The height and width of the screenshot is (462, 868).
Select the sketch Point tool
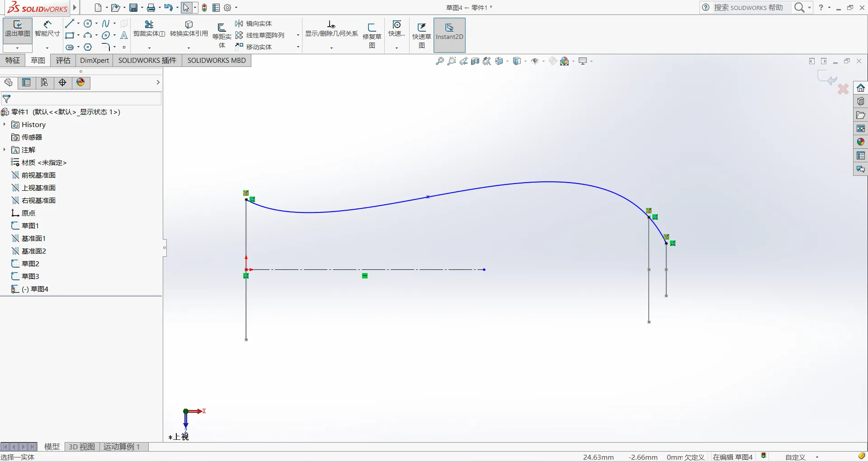pos(124,47)
